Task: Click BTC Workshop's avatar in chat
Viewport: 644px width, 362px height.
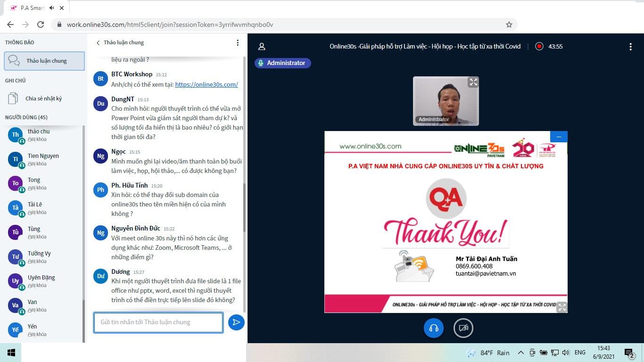Action: 101,79
